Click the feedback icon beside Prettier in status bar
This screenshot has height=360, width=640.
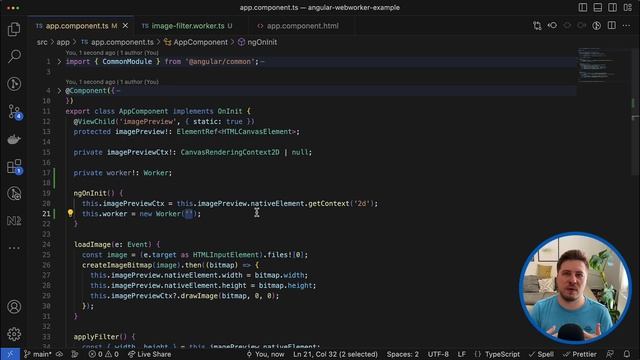(610, 354)
